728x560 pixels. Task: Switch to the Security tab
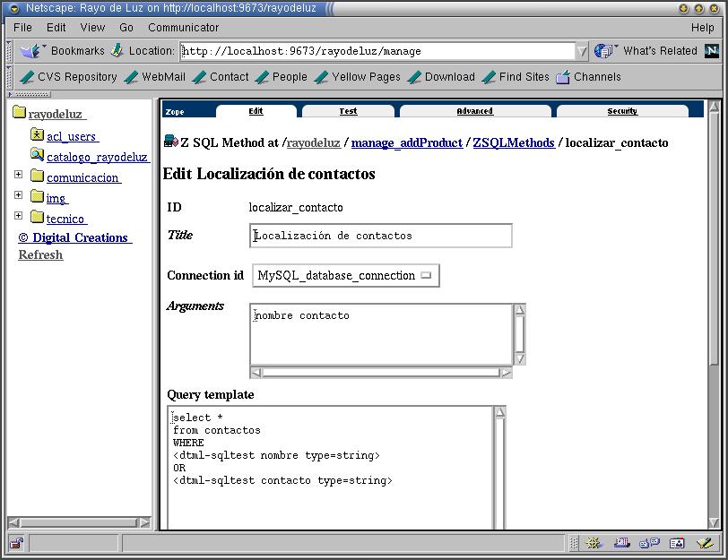tap(622, 111)
